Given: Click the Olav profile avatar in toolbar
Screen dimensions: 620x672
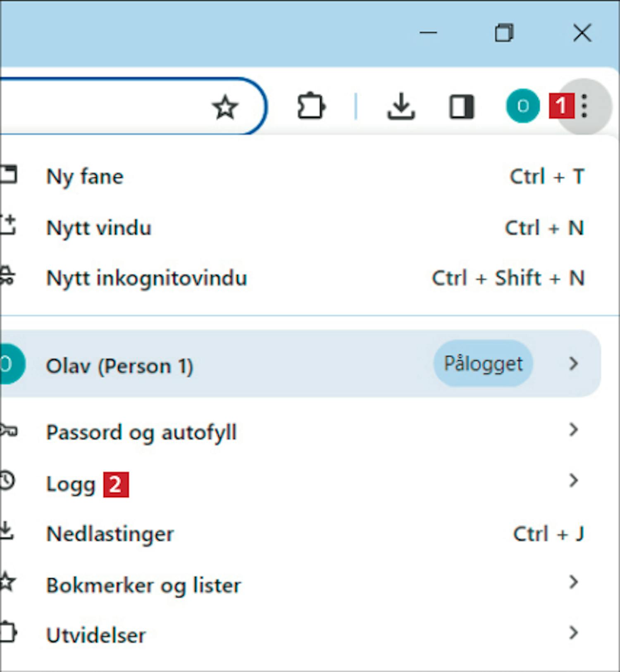Looking at the screenshot, I should 522,106.
